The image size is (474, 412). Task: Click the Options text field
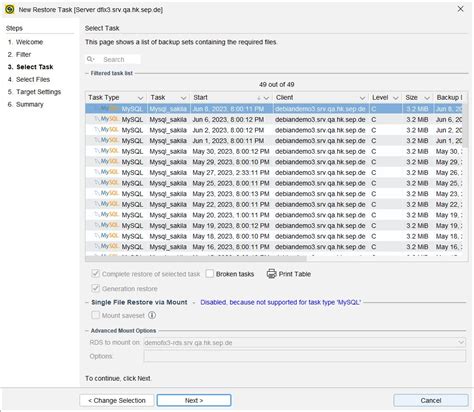tap(305, 356)
